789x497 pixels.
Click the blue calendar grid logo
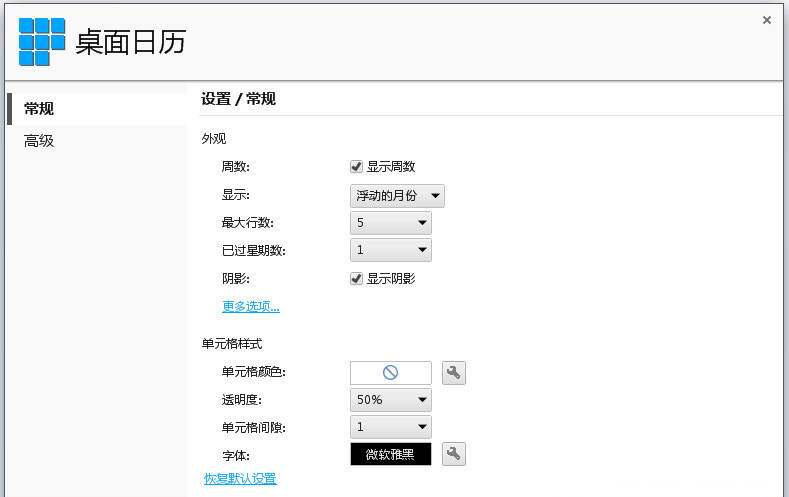pyautogui.click(x=42, y=42)
